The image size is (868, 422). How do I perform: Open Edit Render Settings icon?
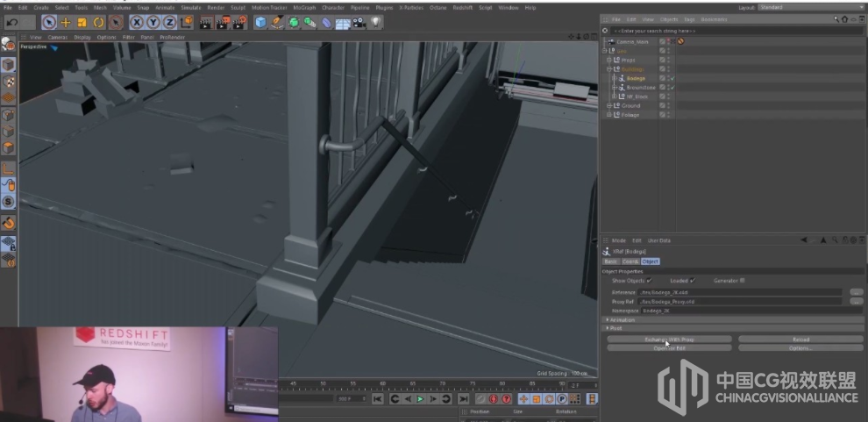pos(239,22)
